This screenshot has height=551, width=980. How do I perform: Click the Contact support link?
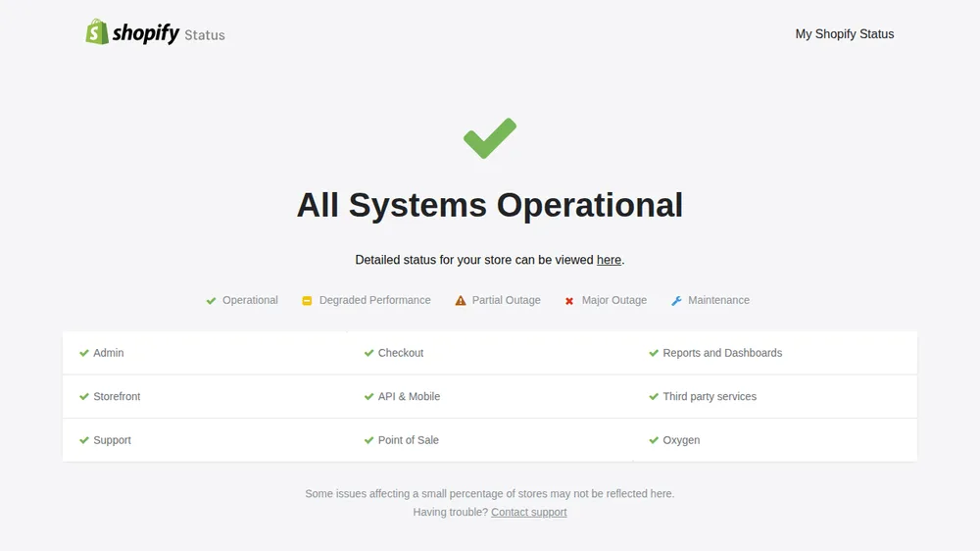click(529, 512)
